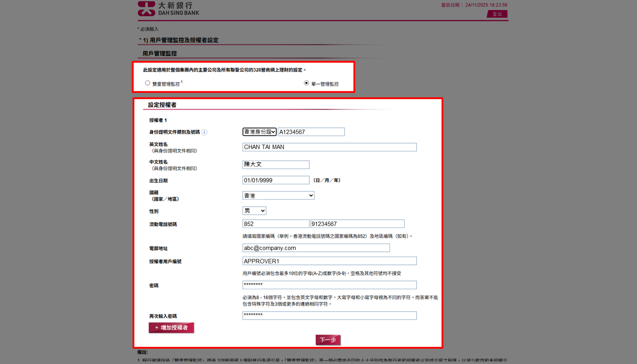This screenshot has height=364, width=637.
Task: Open the 性別 gender dropdown showing 男
Action: click(x=254, y=211)
